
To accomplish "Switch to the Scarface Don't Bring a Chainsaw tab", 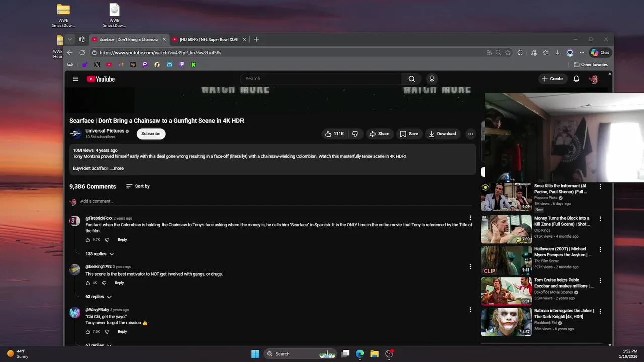I will click(129, 39).
